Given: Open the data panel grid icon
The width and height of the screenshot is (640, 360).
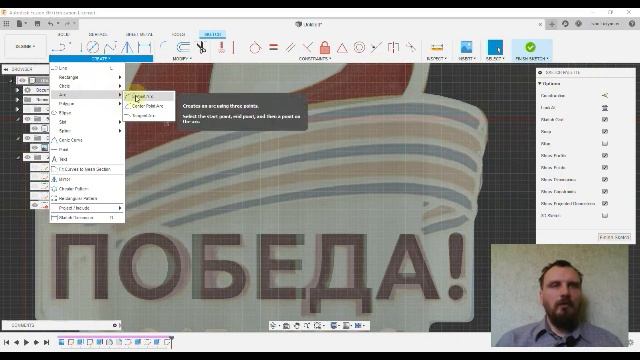Looking at the screenshot, I should [x=6, y=24].
